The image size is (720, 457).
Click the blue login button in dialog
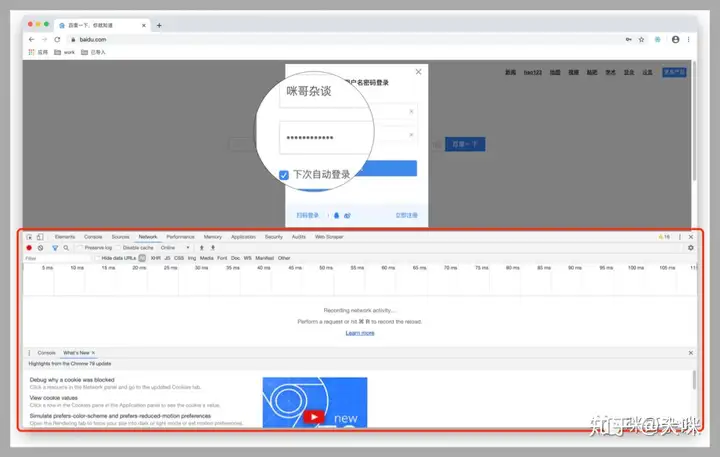click(x=386, y=169)
